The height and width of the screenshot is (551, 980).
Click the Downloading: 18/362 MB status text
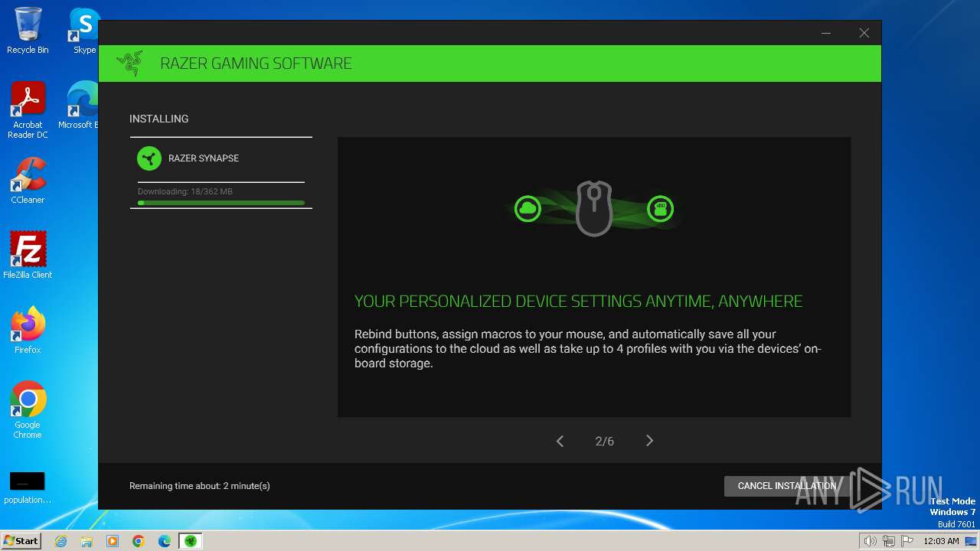(185, 191)
